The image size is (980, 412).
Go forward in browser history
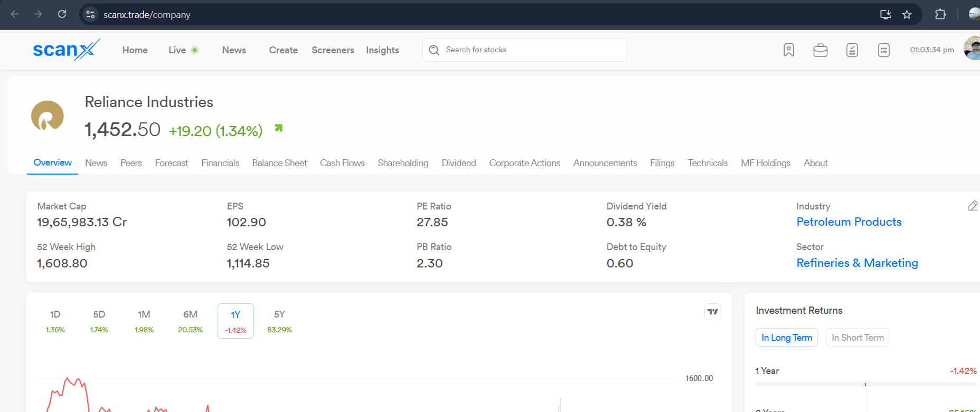pos(38,14)
